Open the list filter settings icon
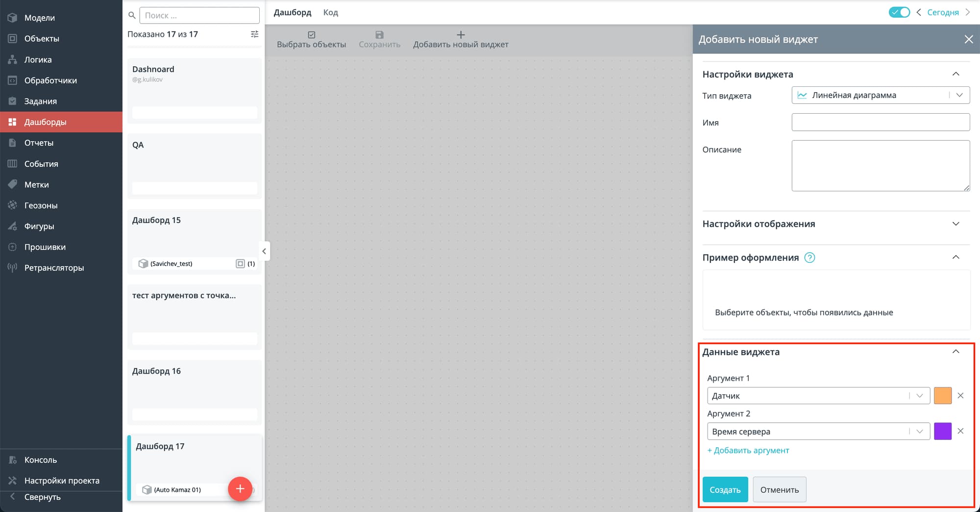 254,34
